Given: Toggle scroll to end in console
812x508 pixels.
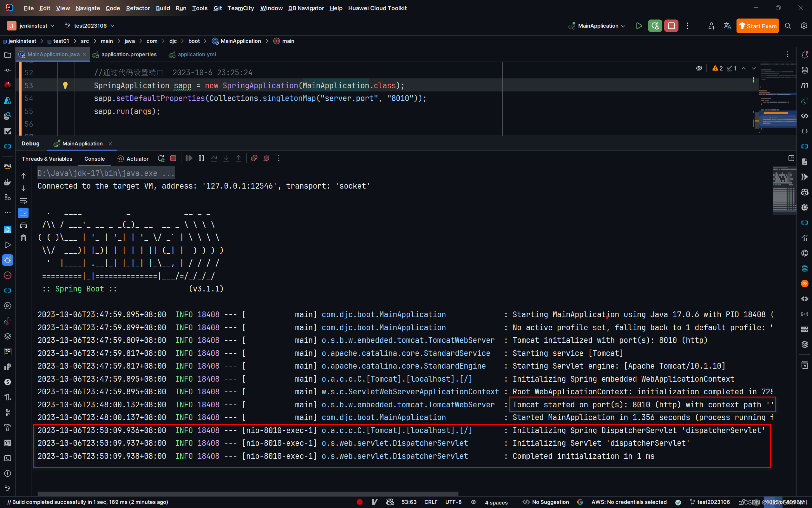Looking at the screenshot, I should [x=23, y=213].
